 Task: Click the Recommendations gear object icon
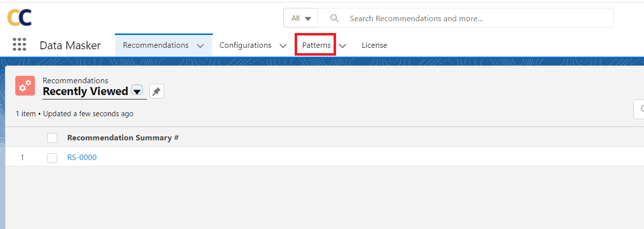[25, 86]
